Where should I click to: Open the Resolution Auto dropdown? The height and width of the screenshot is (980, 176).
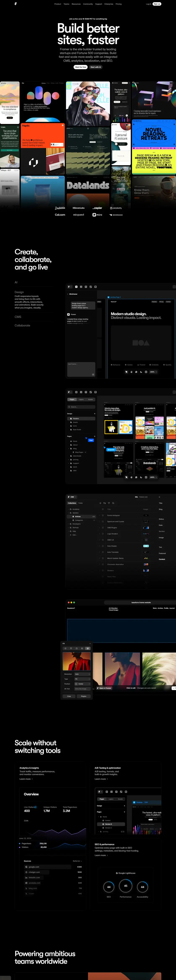(82, 674)
